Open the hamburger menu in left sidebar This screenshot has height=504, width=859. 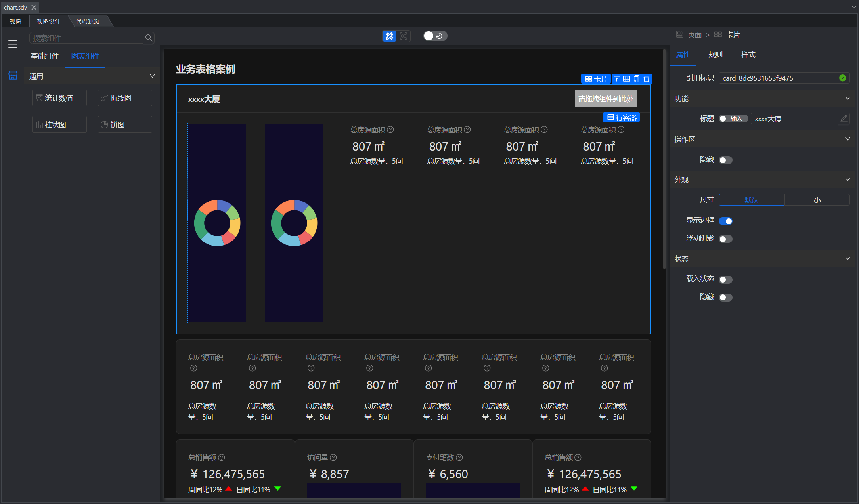[13, 44]
